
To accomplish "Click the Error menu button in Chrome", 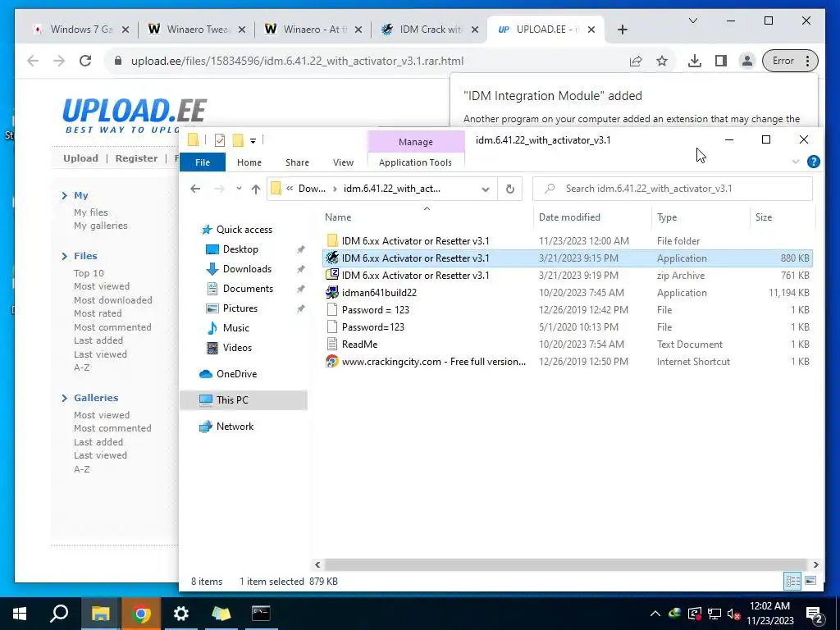I will pos(790,61).
